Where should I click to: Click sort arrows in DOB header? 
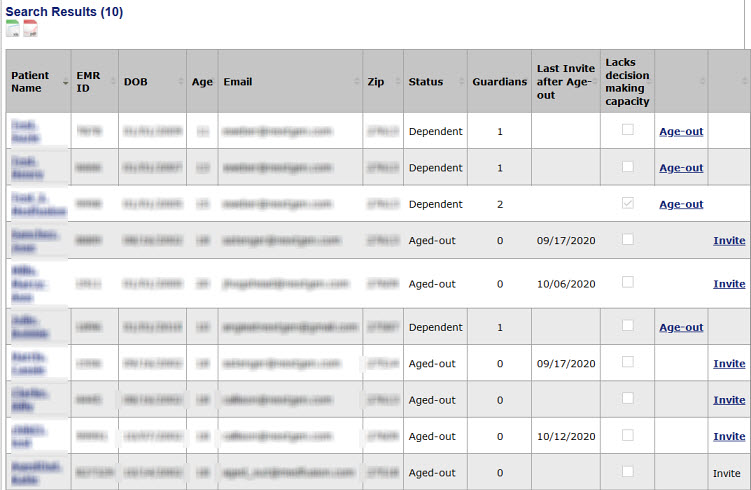[x=181, y=81]
